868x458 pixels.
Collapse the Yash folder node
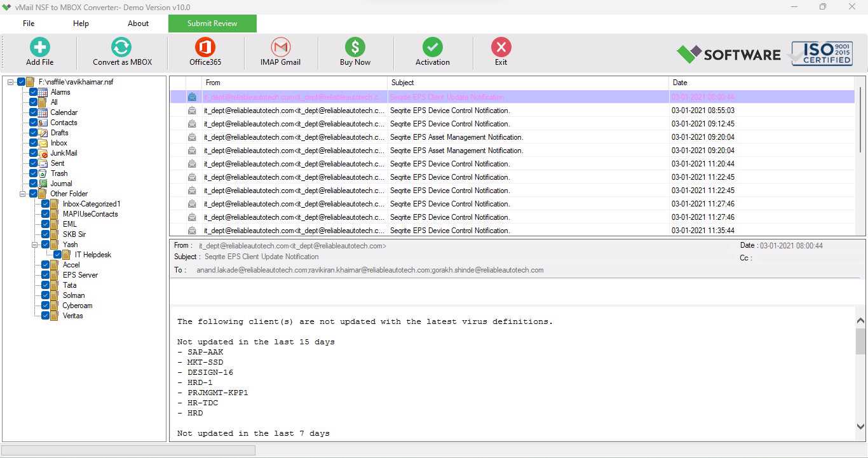35,245
